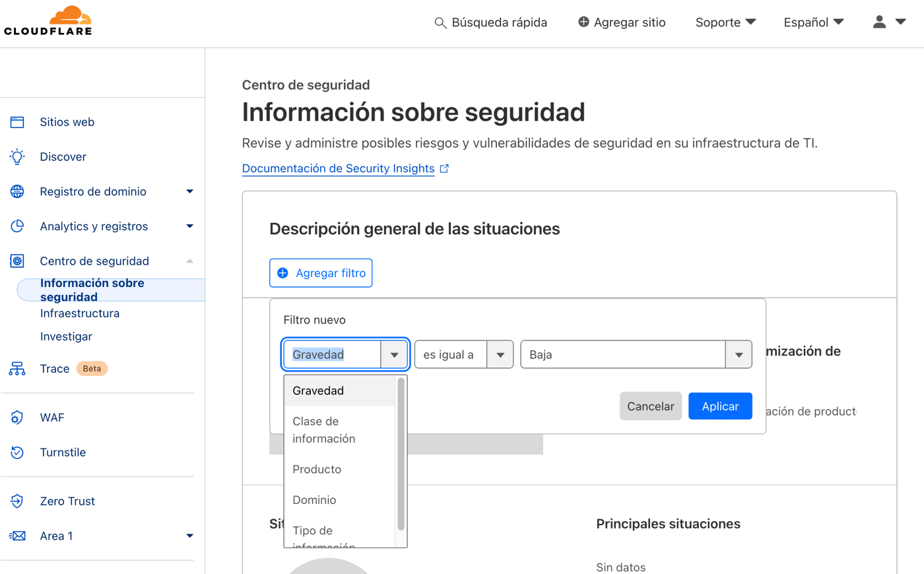
Task: Select Gravedad option in the list
Action: tap(339, 391)
